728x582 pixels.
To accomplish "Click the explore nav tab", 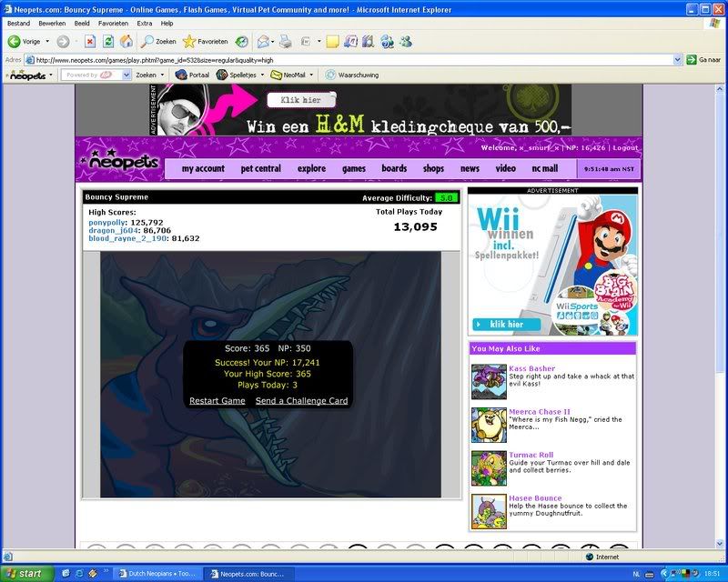I will 311,168.
